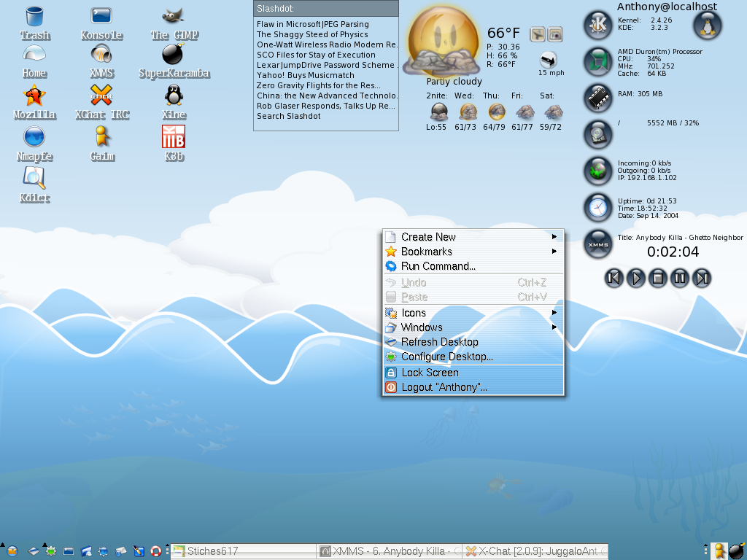The width and height of the screenshot is (747, 560).
Task: Click the Tux penguin widget icon
Action: point(708,25)
